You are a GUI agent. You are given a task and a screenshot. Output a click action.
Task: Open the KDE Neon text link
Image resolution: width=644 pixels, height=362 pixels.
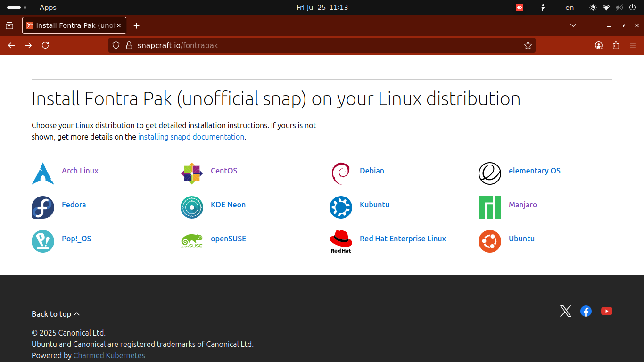click(x=228, y=205)
